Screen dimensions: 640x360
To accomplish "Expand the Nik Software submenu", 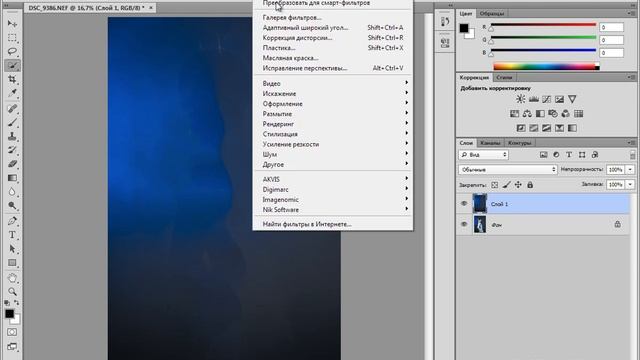I will pos(333,209).
